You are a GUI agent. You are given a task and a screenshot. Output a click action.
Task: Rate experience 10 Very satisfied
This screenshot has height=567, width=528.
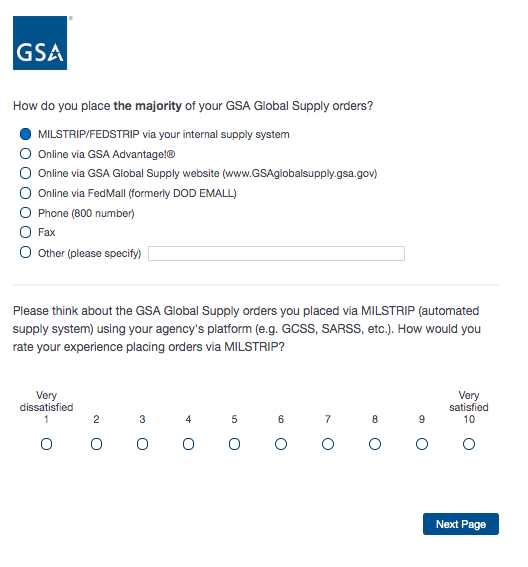click(469, 444)
